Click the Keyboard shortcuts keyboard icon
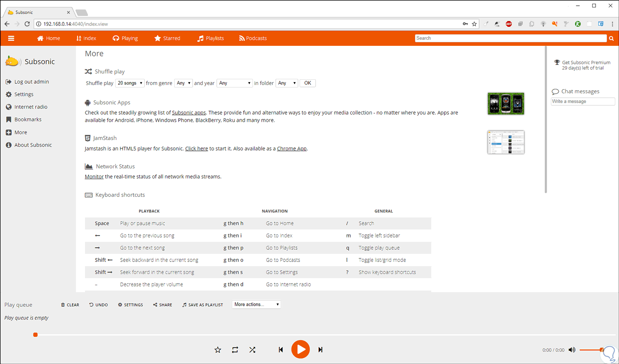The image size is (619, 364). coord(89,195)
